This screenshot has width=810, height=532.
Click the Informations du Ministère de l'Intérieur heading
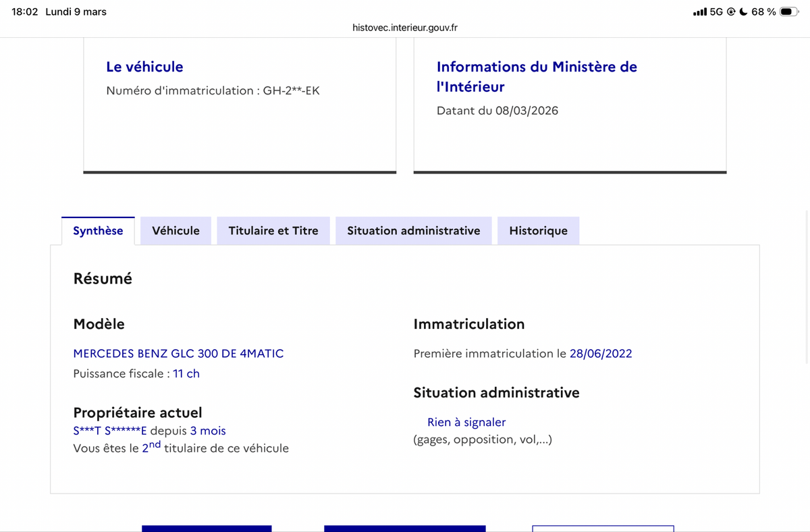click(x=537, y=76)
